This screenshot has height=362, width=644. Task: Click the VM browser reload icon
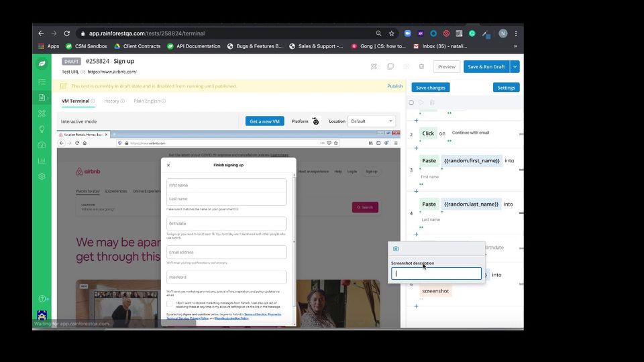pos(76,143)
